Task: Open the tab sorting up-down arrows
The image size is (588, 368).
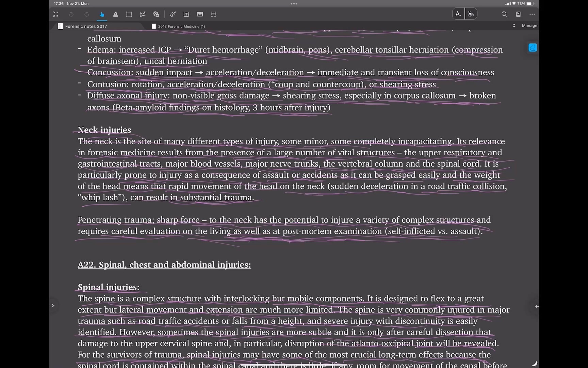Action: tap(514, 26)
